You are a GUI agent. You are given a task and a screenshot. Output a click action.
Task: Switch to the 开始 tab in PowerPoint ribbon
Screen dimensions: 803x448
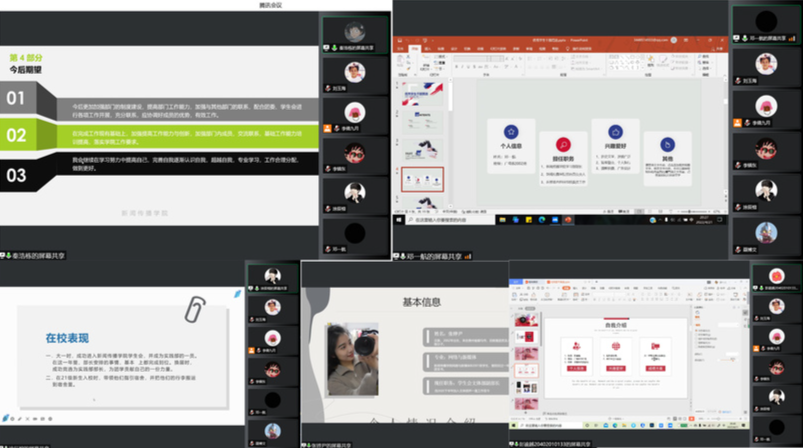click(x=413, y=47)
